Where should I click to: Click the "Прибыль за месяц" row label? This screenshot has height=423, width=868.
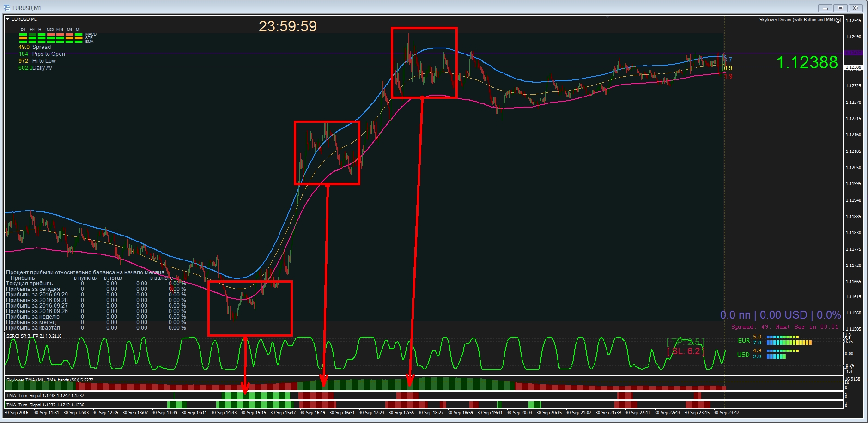[31, 322]
